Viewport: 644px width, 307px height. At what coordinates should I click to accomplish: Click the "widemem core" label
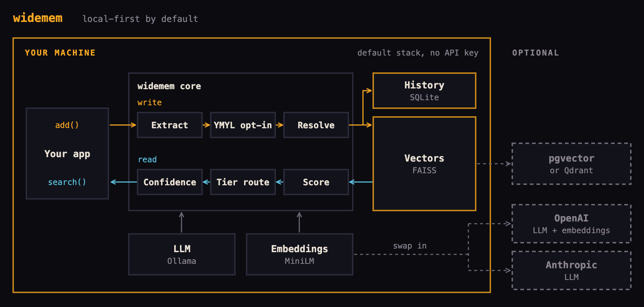click(x=169, y=86)
